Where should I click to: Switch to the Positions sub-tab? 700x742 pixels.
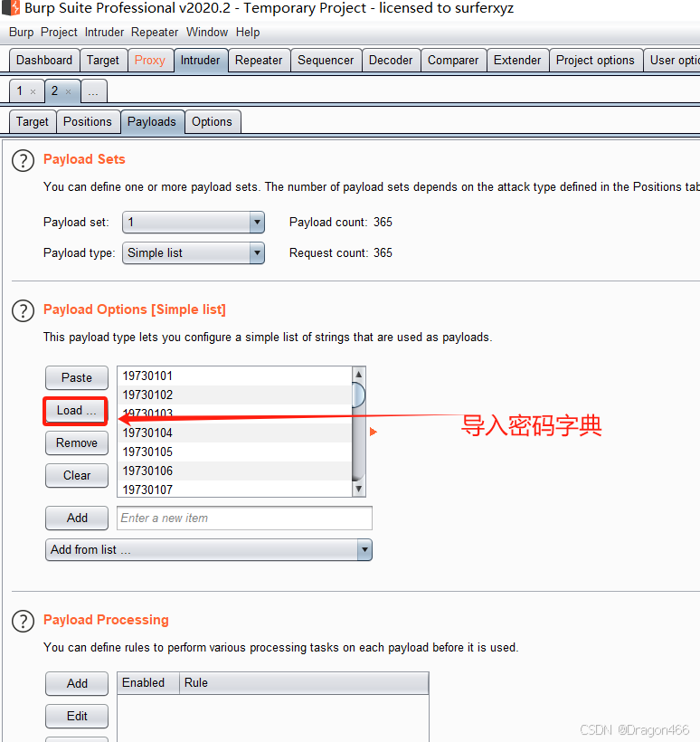[x=88, y=121]
